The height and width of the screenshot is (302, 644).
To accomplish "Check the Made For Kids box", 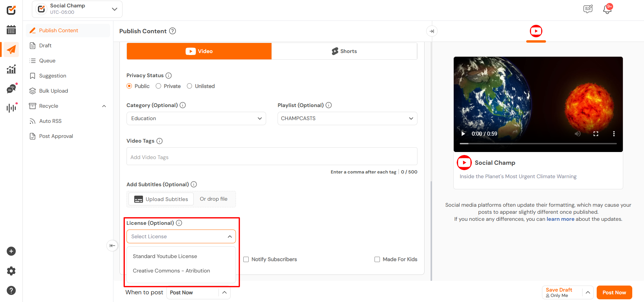I will [x=377, y=259].
